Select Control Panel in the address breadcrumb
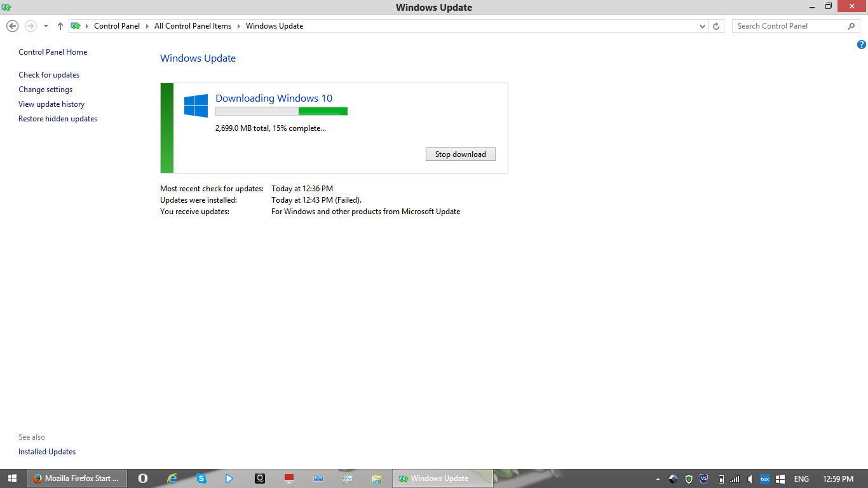868x488 pixels. 117,26
